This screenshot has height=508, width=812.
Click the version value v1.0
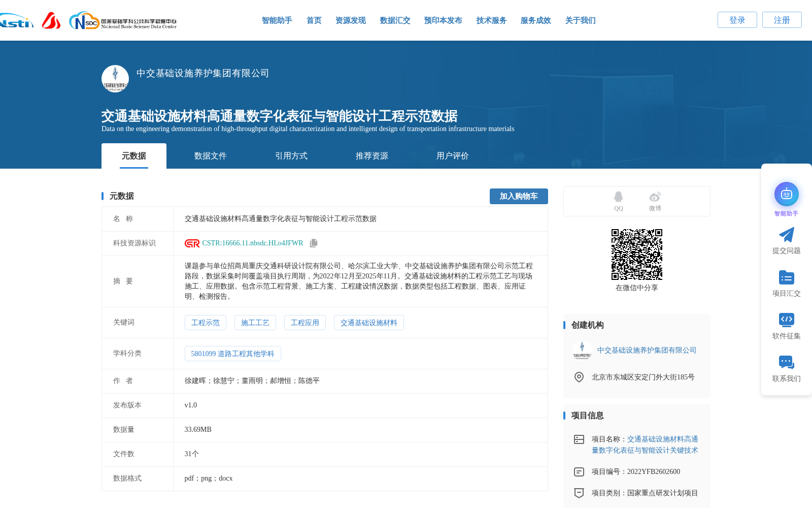pyautogui.click(x=191, y=405)
